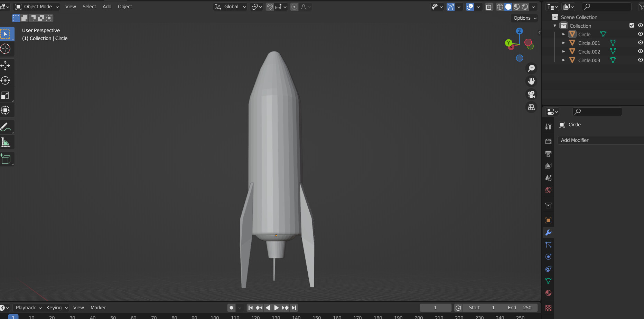Expand the Circle.002 outliner item

click(563, 51)
